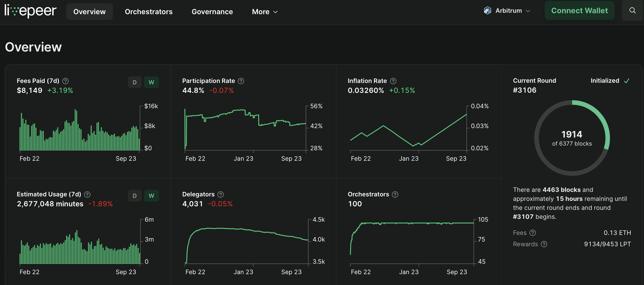Click the Connect Wallet button

point(579,11)
